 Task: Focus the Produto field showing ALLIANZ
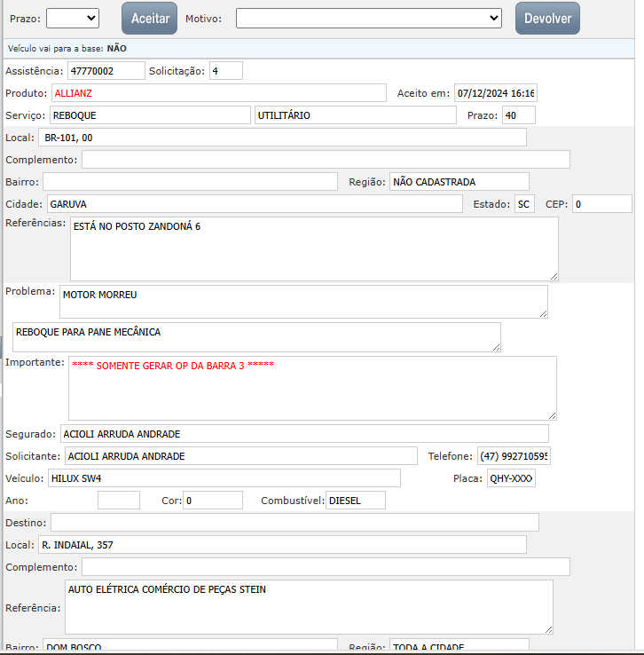(218, 92)
